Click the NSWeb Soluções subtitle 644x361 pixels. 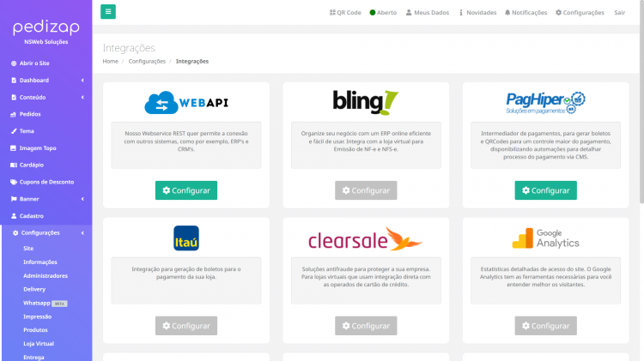click(x=46, y=42)
